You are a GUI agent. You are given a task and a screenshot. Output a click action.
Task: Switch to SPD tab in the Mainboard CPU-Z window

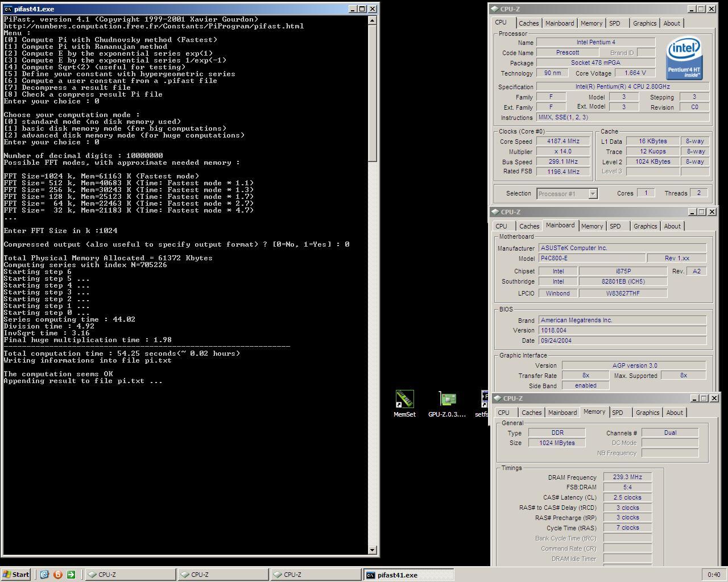click(x=615, y=226)
